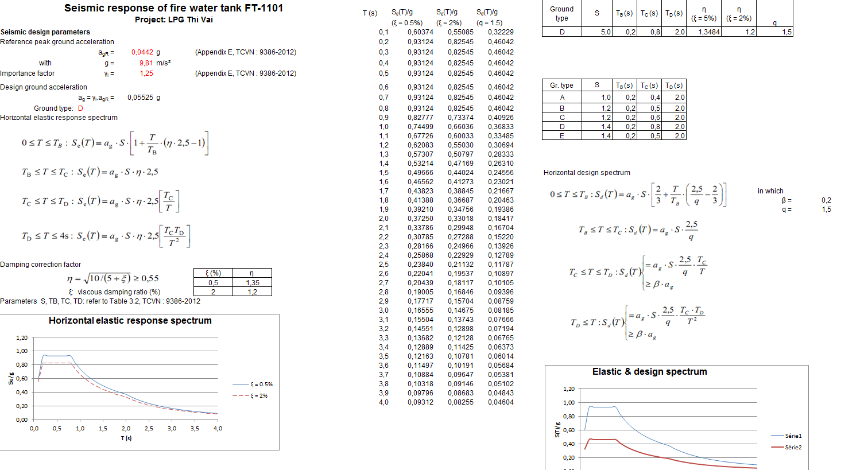Screen dimensions: 868x470
Task: Select the TD ≤ T ≤ 4s elastic formula
Action: [x=106, y=236]
